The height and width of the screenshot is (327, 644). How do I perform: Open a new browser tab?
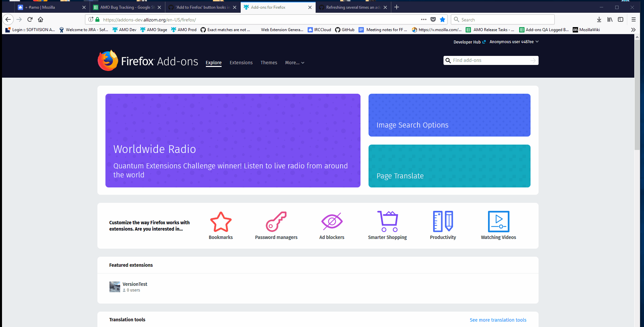(x=397, y=7)
